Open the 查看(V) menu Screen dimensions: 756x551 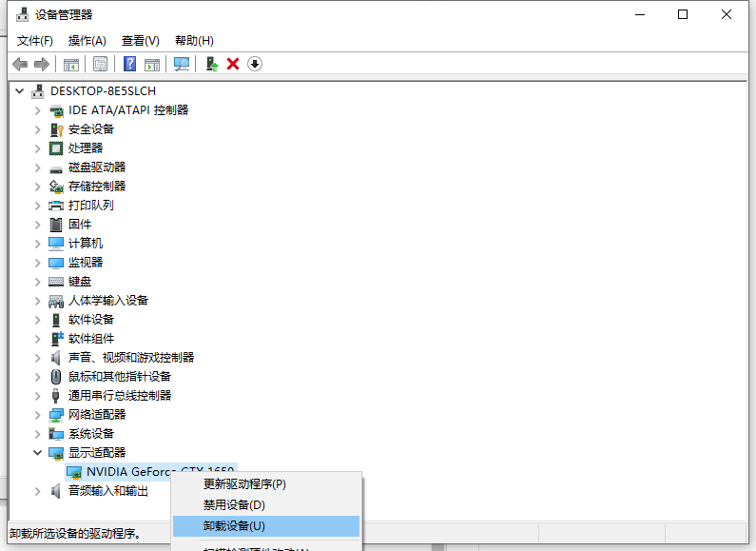click(x=140, y=40)
